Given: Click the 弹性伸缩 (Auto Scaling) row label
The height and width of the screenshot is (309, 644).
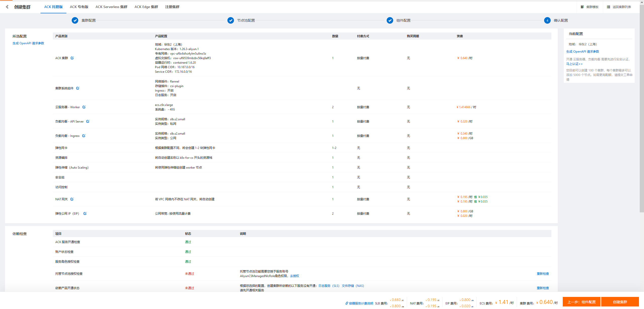Looking at the screenshot, I should [x=72, y=168].
